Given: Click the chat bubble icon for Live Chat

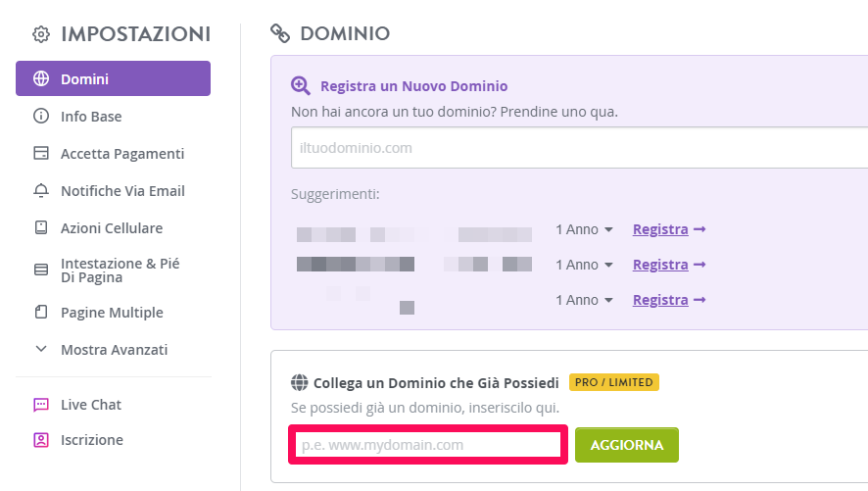Looking at the screenshot, I should [41, 405].
